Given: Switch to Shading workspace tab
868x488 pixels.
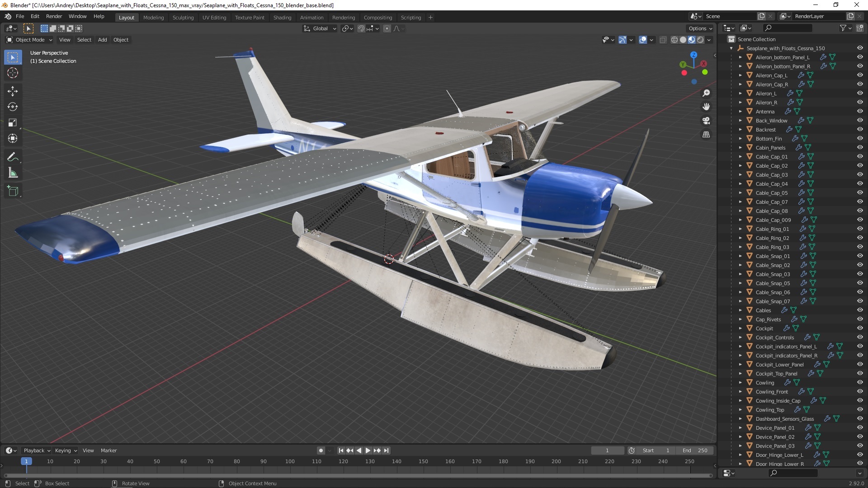Looking at the screenshot, I should pos(282,18).
